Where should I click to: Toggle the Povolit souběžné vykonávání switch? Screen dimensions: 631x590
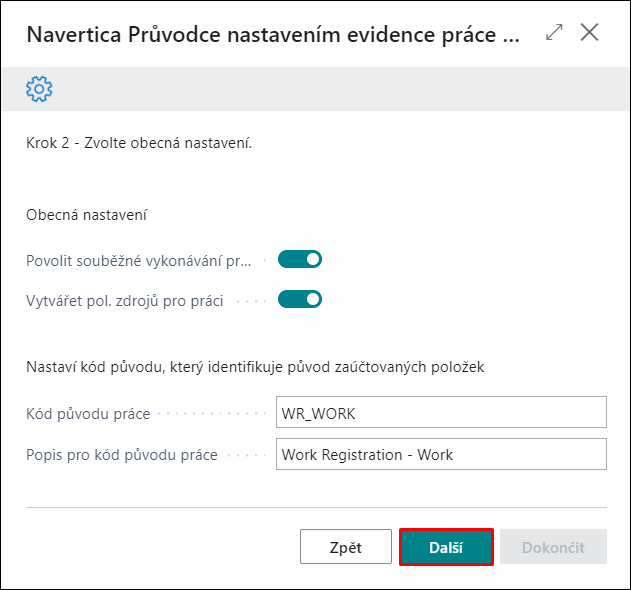click(x=300, y=260)
